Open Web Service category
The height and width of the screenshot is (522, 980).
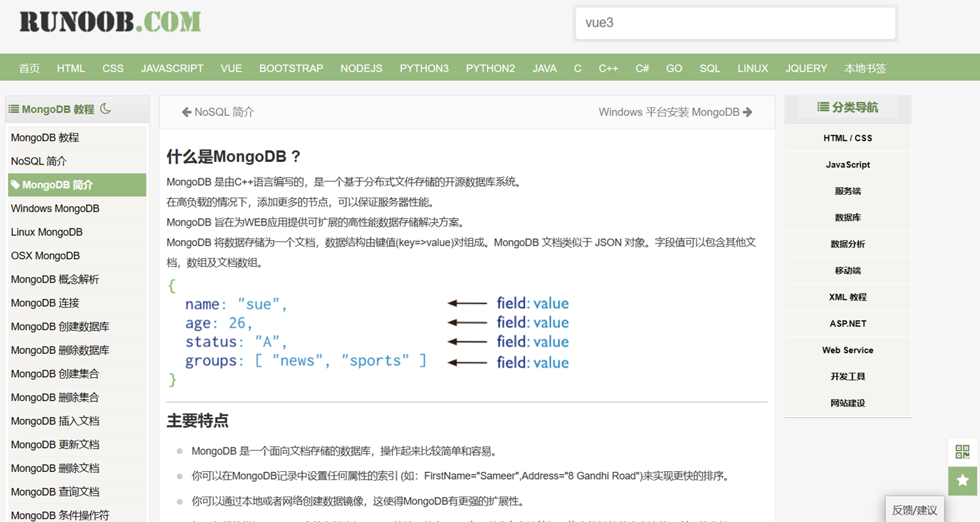848,350
